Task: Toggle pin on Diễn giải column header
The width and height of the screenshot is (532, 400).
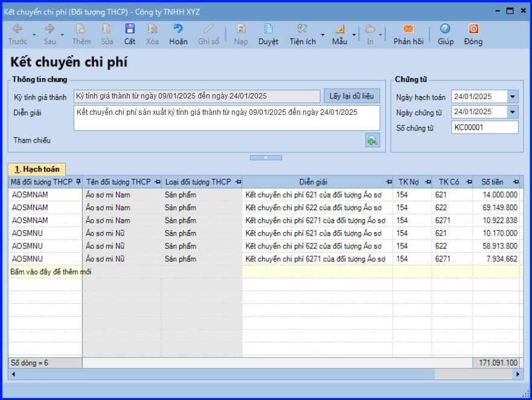Action: click(x=389, y=182)
